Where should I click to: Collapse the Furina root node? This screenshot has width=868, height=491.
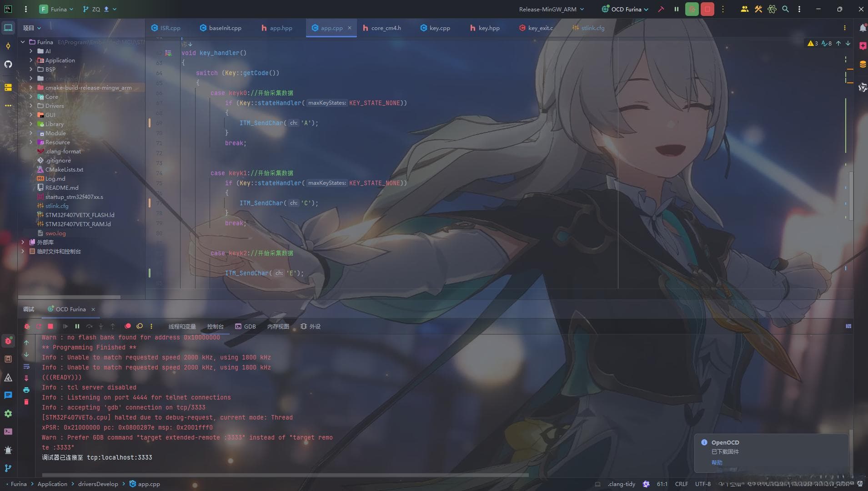23,42
